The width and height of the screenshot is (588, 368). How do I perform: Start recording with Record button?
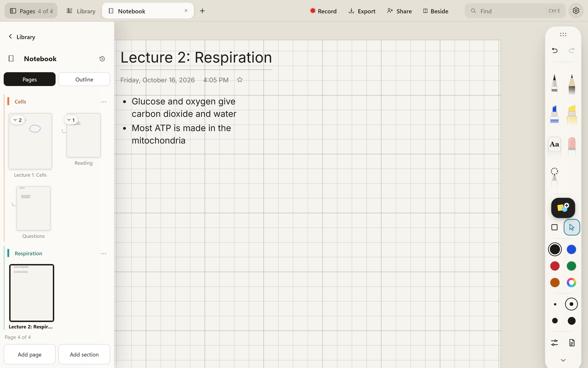point(323,11)
